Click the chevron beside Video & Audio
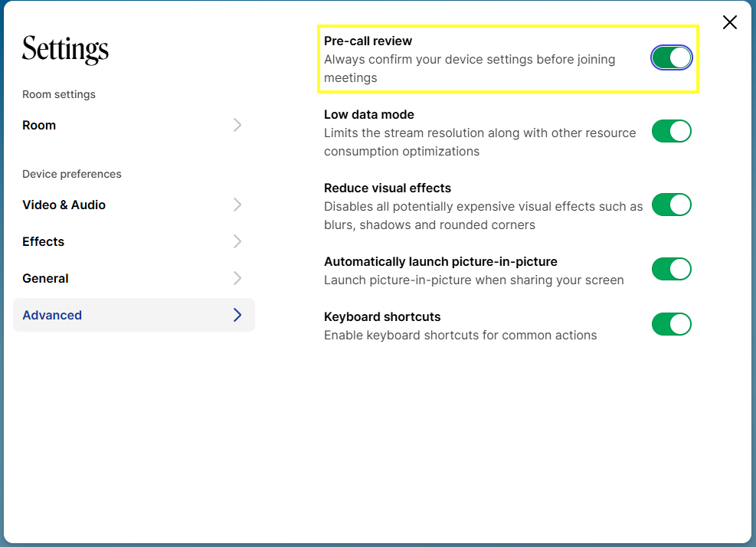This screenshot has width=756, height=547. coord(237,205)
